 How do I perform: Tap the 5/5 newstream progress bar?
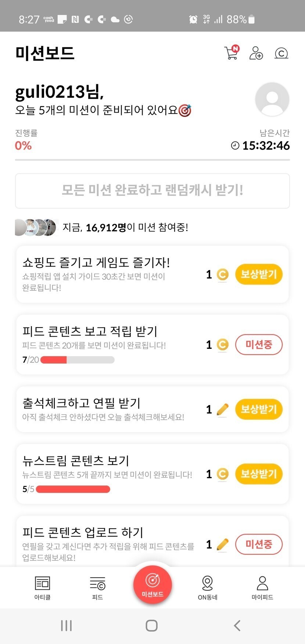tap(73, 489)
